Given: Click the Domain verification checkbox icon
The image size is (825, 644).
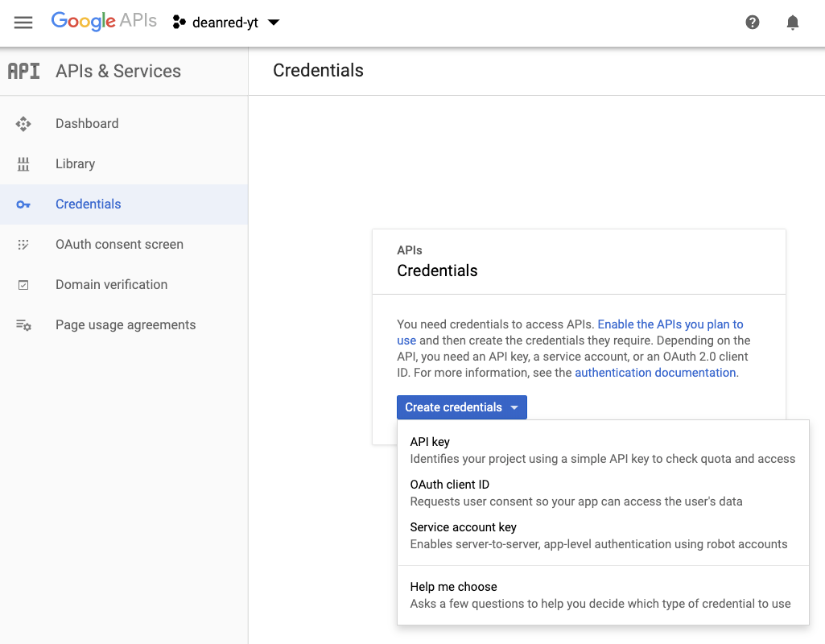Looking at the screenshot, I should [23, 285].
